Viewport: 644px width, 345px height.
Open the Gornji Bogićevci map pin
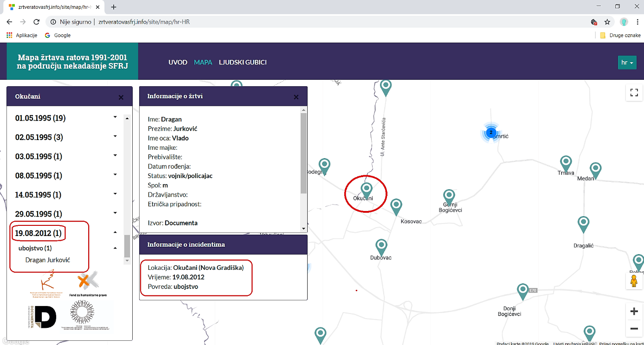pos(449,196)
